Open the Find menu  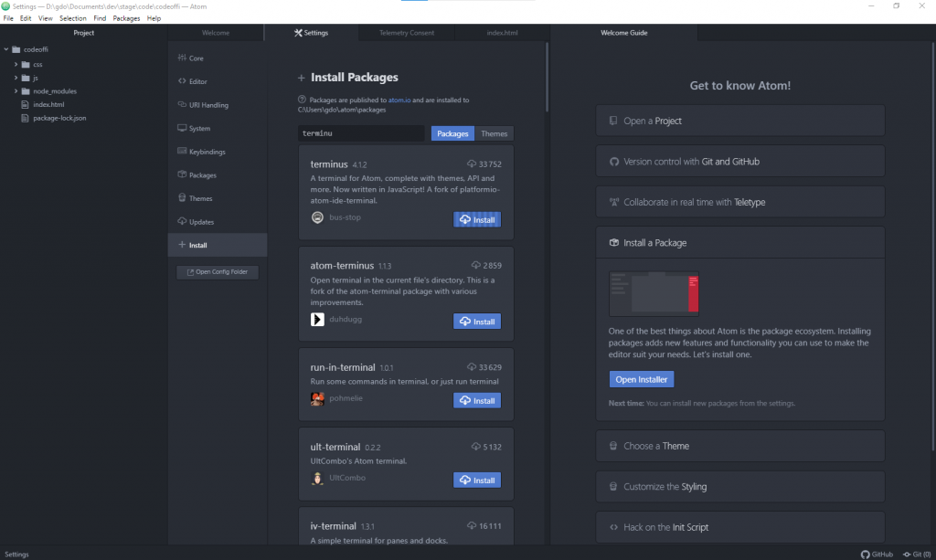100,18
